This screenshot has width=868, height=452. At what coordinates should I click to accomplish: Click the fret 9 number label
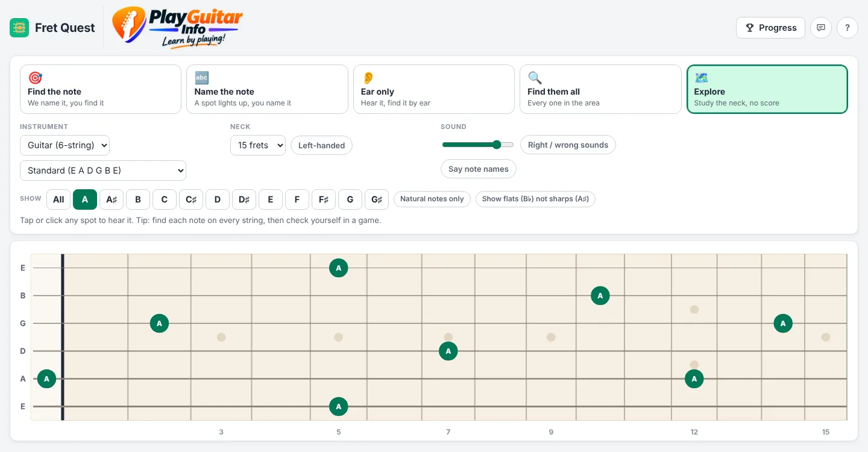[x=551, y=432]
